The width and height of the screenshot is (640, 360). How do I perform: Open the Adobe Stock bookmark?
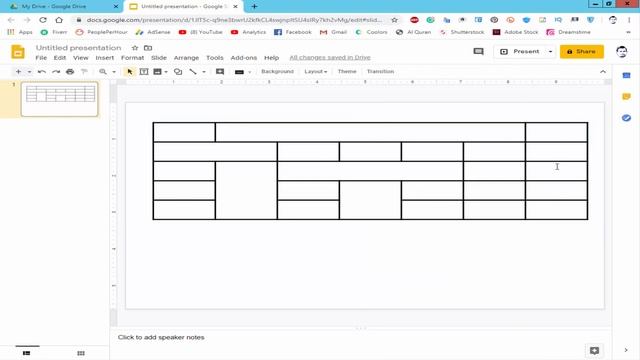pos(516,32)
